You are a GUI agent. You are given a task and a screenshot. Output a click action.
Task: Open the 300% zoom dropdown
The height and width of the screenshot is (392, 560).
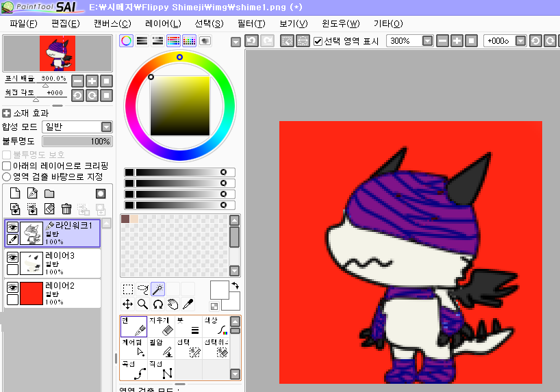pyautogui.click(x=427, y=41)
